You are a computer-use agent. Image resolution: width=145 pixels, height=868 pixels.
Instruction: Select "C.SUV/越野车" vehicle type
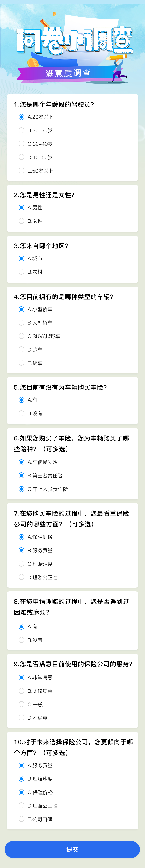(21, 336)
